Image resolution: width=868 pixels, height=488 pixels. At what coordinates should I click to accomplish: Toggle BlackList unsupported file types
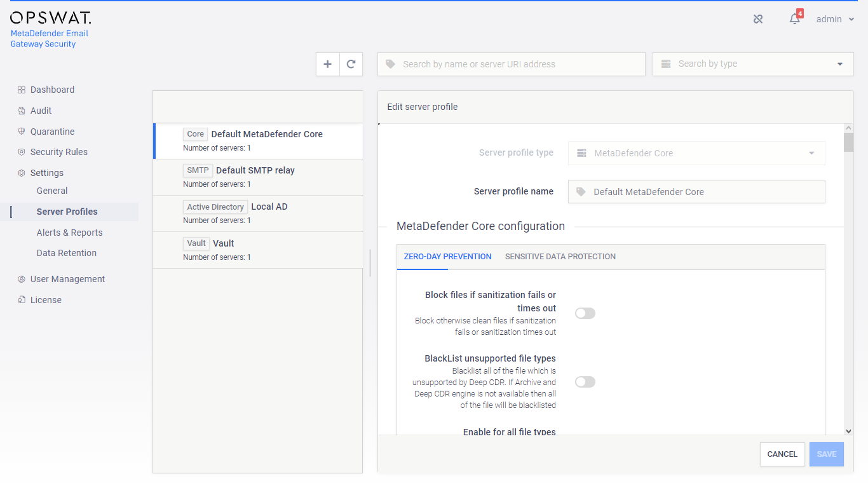pos(585,382)
